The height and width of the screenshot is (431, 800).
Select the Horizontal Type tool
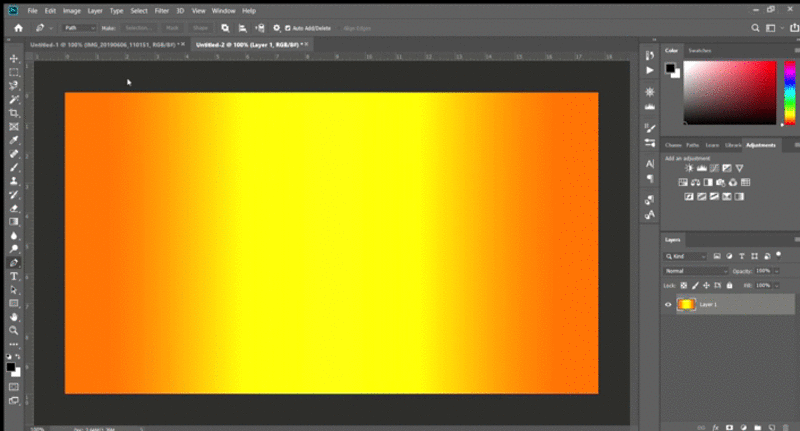click(14, 276)
